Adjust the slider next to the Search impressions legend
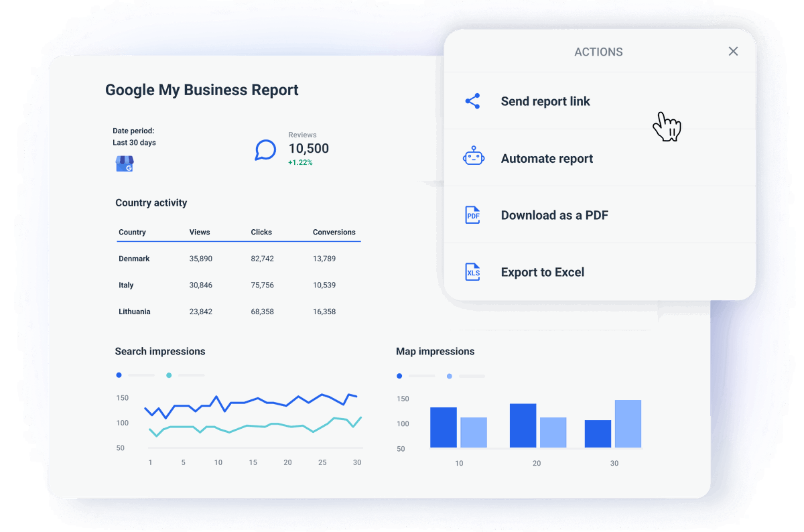This screenshot has width=804, height=532. pyautogui.click(x=143, y=375)
